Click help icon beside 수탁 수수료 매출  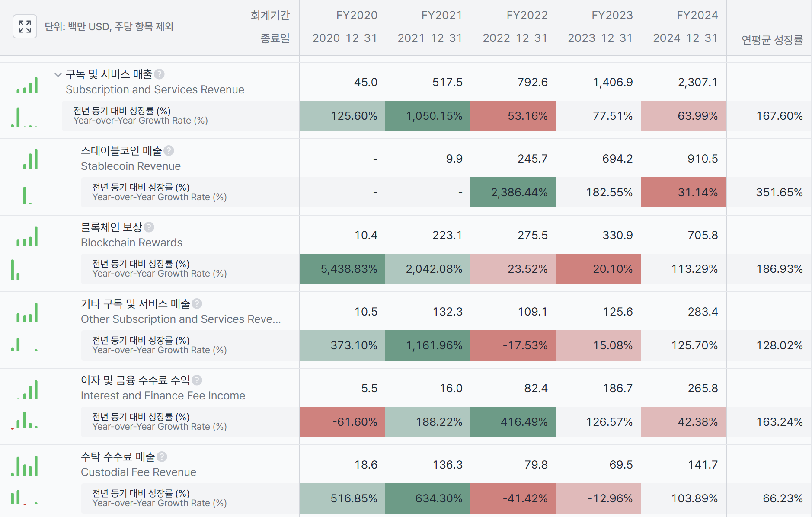(162, 456)
